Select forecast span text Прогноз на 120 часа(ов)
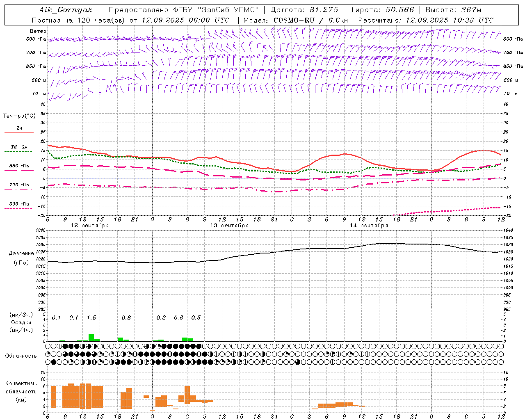 click(x=79, y=20)
